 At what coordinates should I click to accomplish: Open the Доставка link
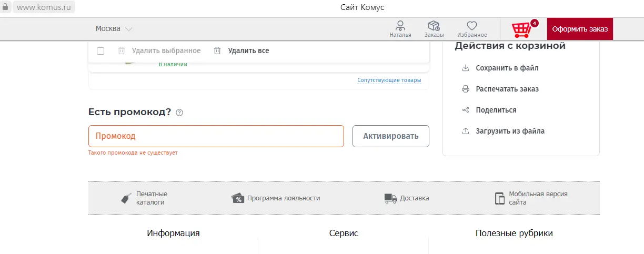click(415, 198)
